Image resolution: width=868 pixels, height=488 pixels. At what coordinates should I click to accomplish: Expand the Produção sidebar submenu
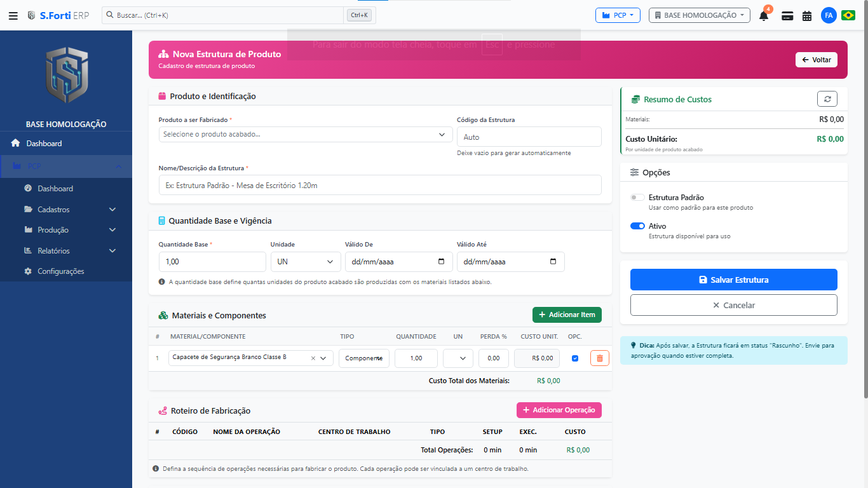[66, 230]
